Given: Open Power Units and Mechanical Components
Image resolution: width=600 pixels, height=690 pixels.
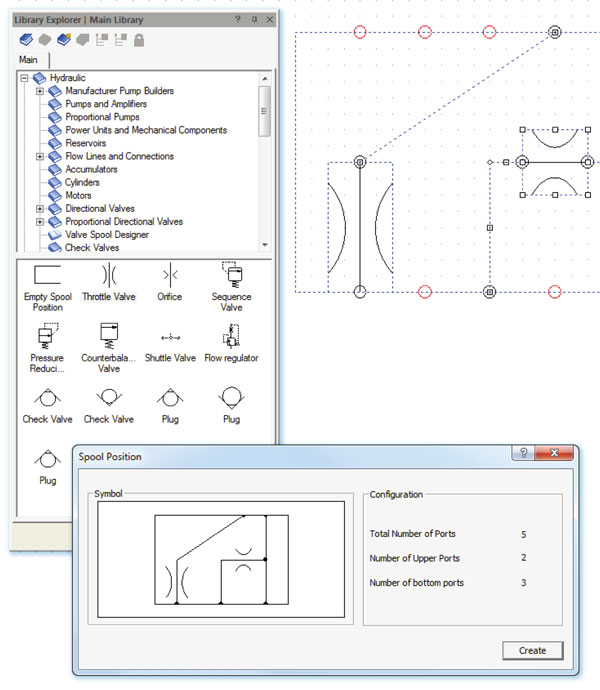Looking at the screenshot, I should [146, 130].
